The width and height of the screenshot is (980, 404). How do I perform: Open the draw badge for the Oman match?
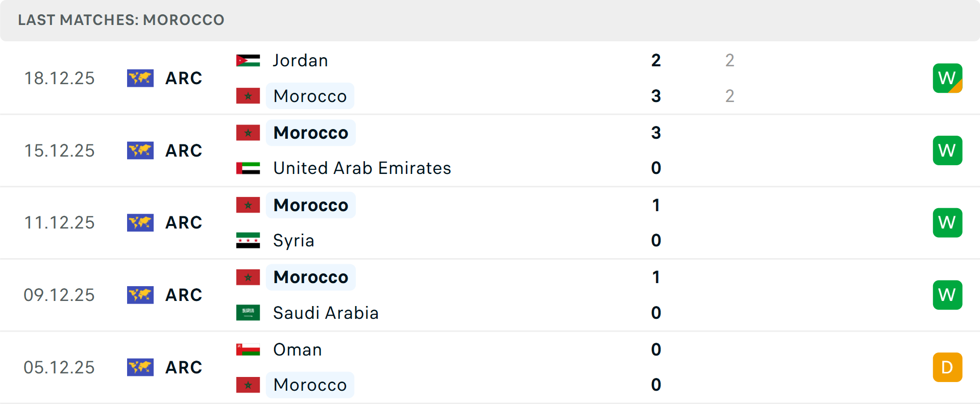[947, 367]
